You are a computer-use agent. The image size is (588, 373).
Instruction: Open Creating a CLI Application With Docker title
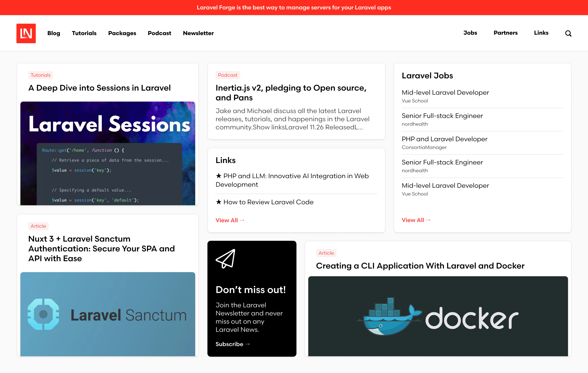click(420, 266)
